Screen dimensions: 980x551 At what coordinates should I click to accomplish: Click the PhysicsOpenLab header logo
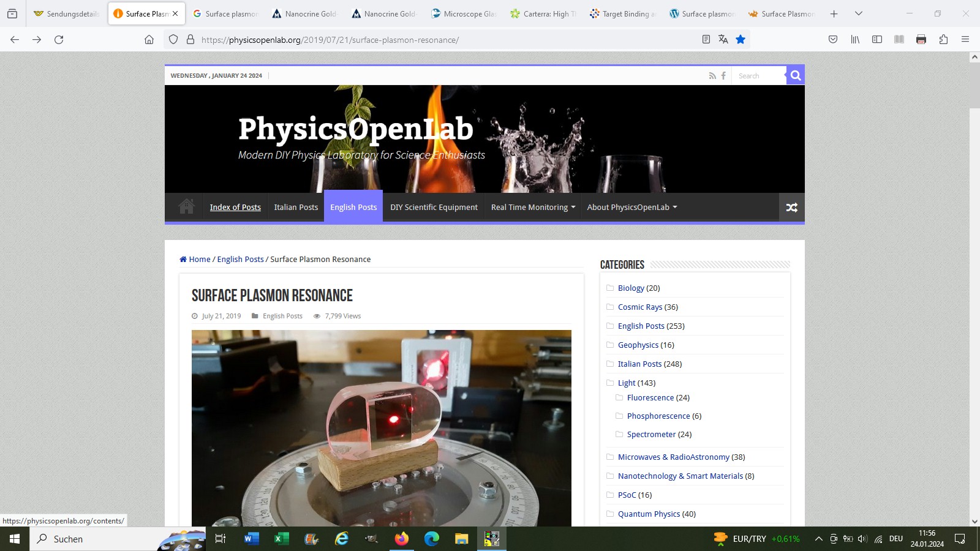pos(356,129)
